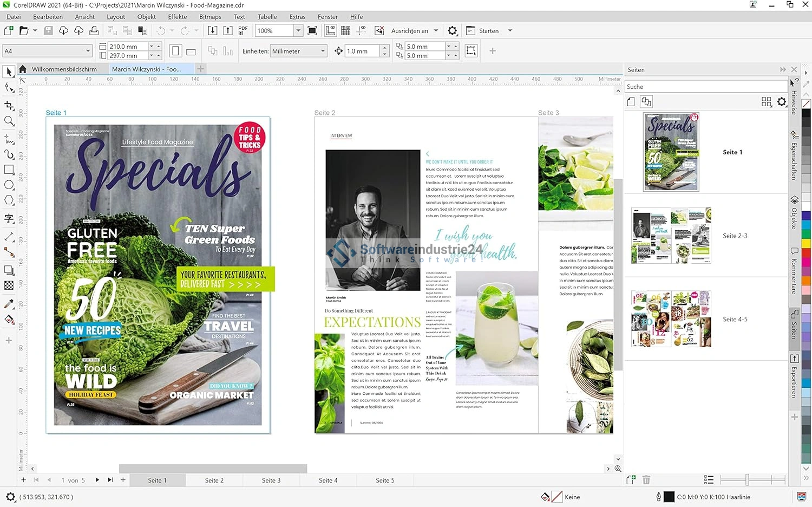Expand the Einheiten Millimeter units dropdown

pyautogui.click(x=323, y=51)
